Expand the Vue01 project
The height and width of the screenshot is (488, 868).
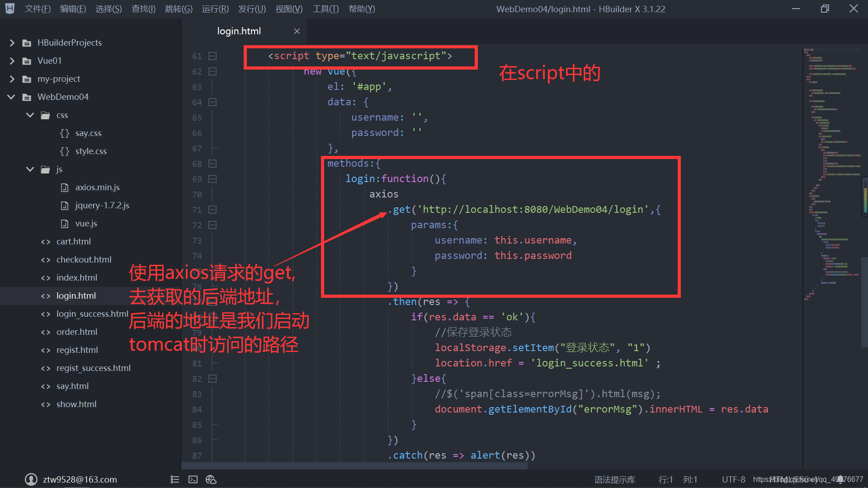tap(12, 61)
